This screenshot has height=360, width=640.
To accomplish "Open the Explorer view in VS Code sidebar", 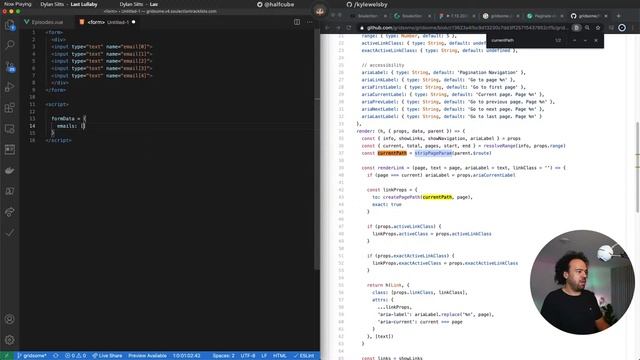I will [x=10, y=25].
